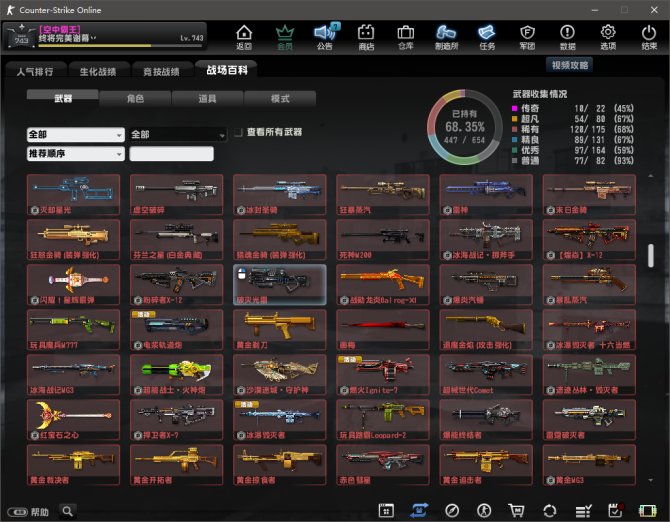This screenshot has height=522, width=670.
Task: Open the checklist icon in bottom bar
Action: 583,510
